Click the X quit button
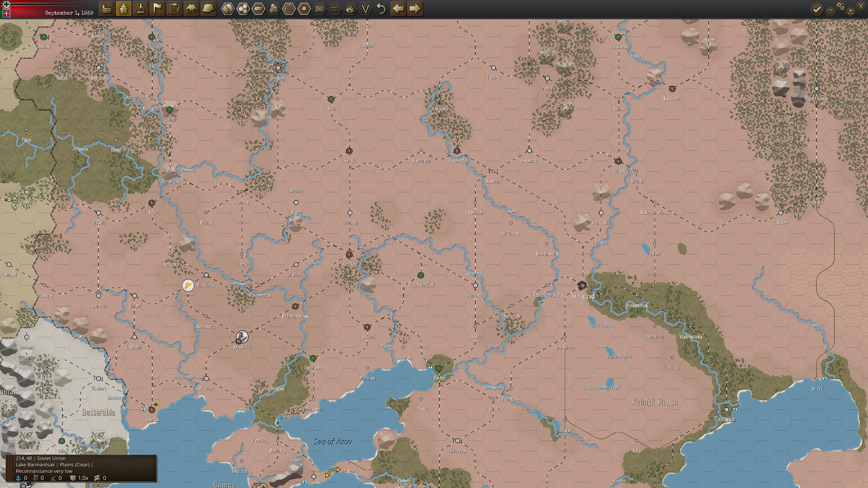868x488 pixels. coord(861,6)
